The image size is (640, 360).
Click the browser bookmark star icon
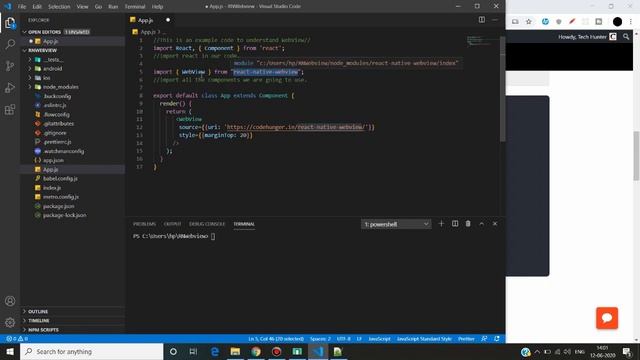[x=529, y=21]
